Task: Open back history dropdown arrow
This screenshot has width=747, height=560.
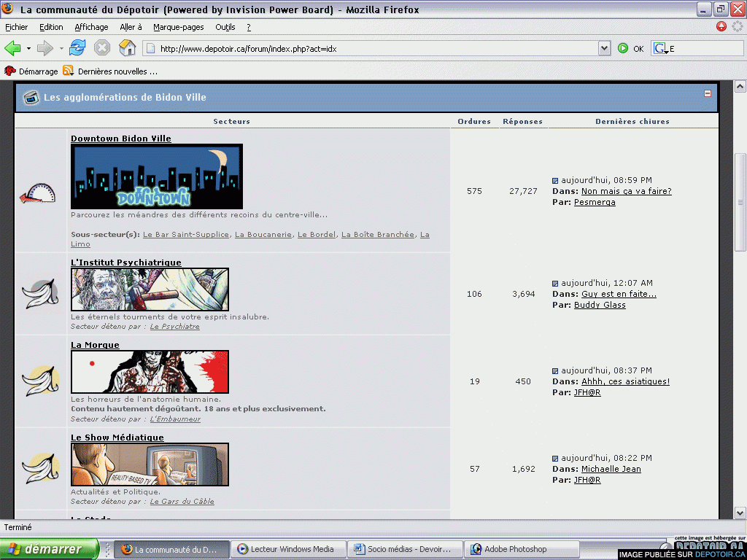Action: tap(28, 49)
